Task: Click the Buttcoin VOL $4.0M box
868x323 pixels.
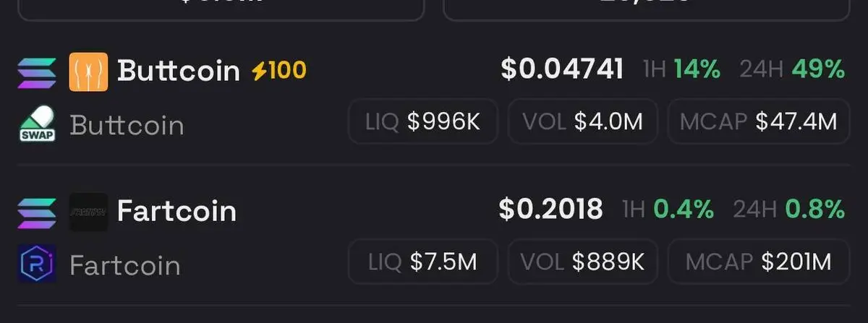Action: click(583, 121)
